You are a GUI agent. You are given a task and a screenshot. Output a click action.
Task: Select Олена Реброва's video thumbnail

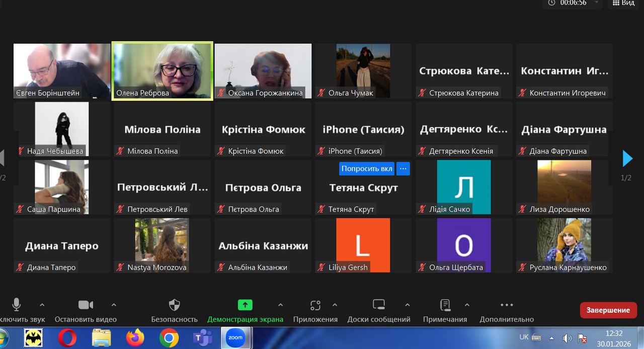[x=162, y=71]
